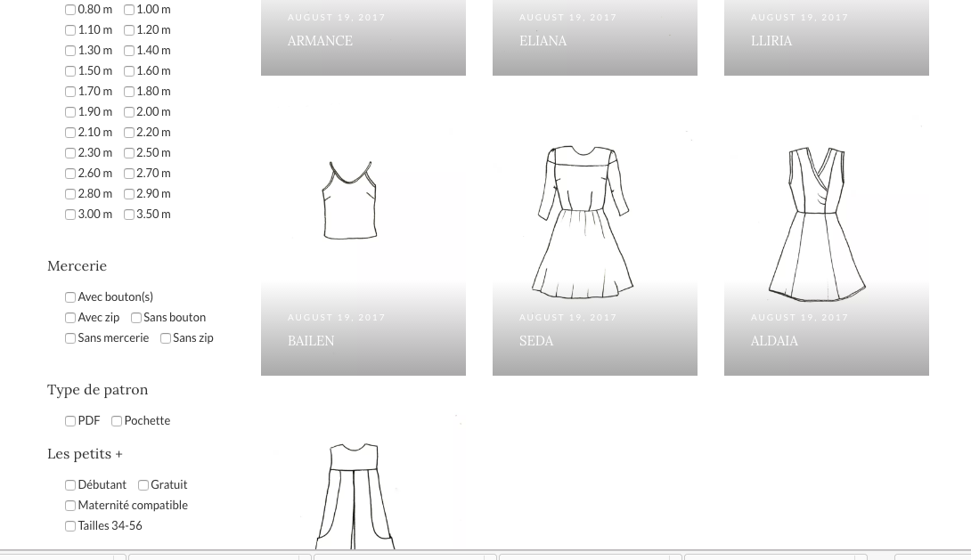The image size is (971, 560).
Task: Click the ELIANA pattern title
Action: coord(543,41)
